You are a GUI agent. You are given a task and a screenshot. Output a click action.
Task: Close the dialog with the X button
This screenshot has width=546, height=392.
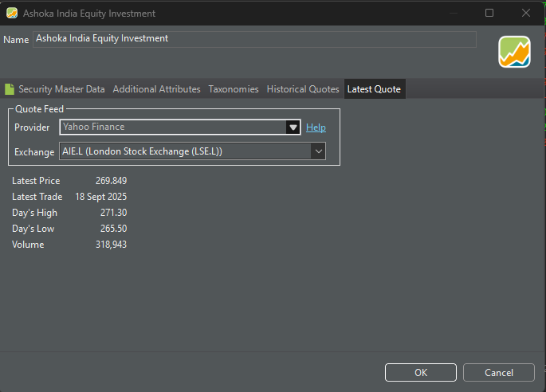coord(526,14)
